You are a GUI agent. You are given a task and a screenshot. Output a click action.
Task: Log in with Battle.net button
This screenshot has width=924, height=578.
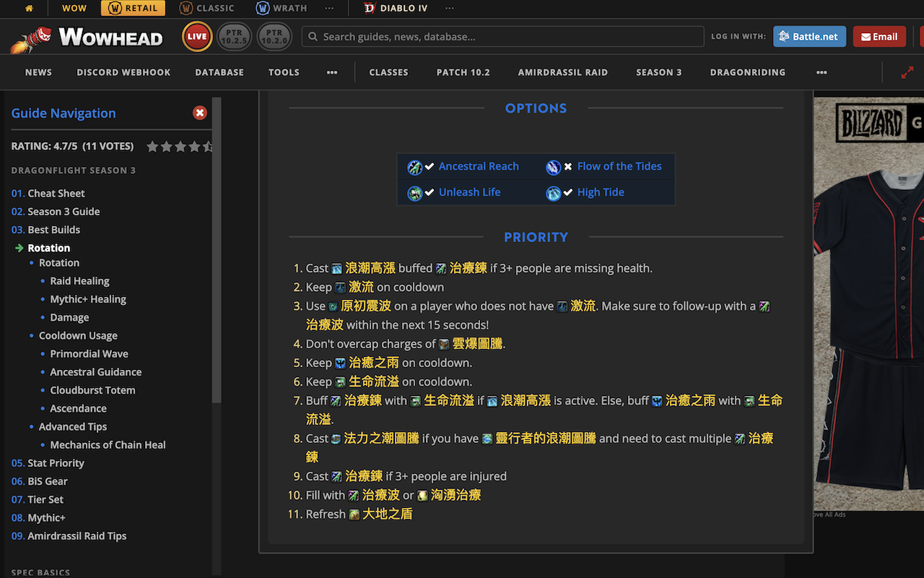pyautogui.click(x=809, y=36)
